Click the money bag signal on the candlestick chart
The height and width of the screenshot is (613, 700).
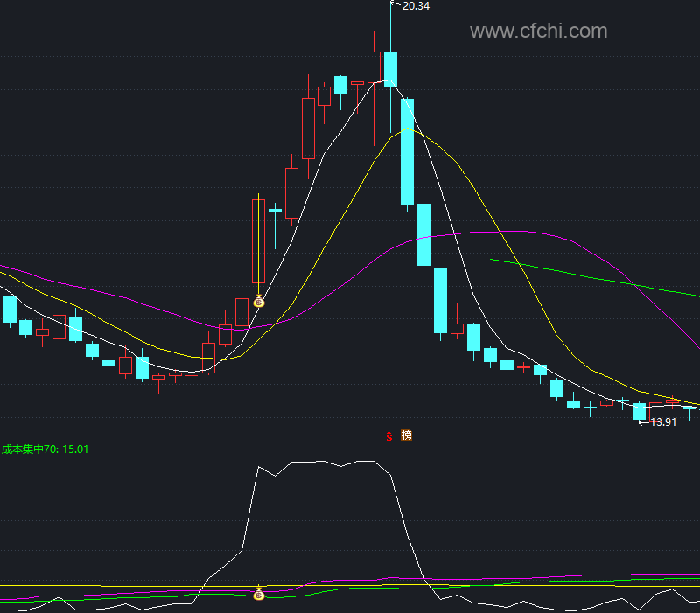click(x=259, y=302)
